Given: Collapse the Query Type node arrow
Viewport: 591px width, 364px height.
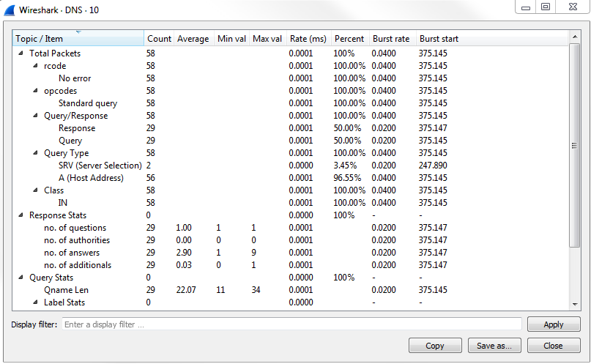Looking at the screenshot, I should point(35,152).
